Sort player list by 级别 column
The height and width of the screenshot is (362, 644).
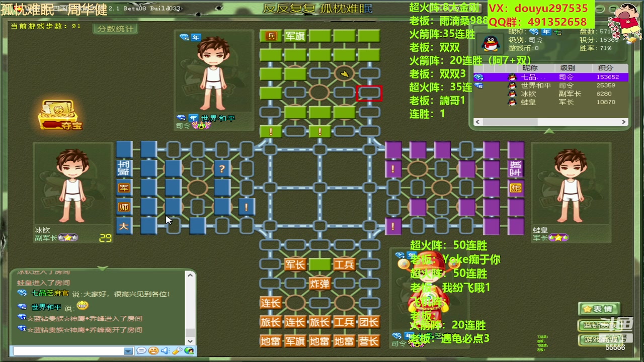point(568,68)
